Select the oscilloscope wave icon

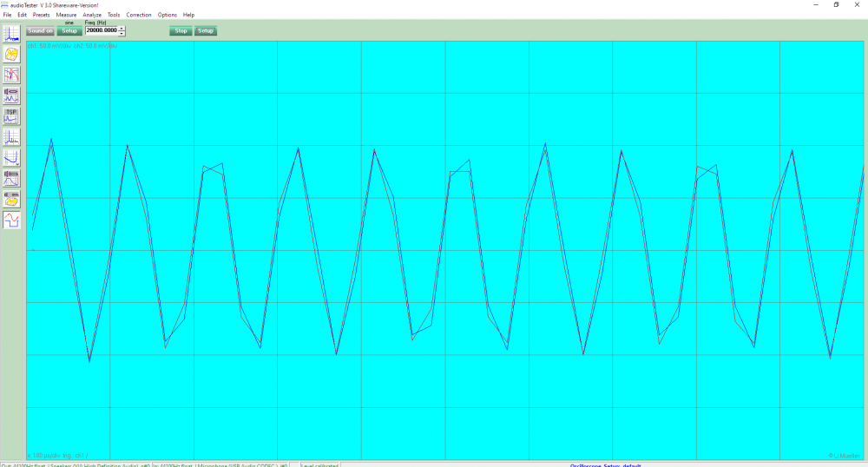(x=11, y=220)
